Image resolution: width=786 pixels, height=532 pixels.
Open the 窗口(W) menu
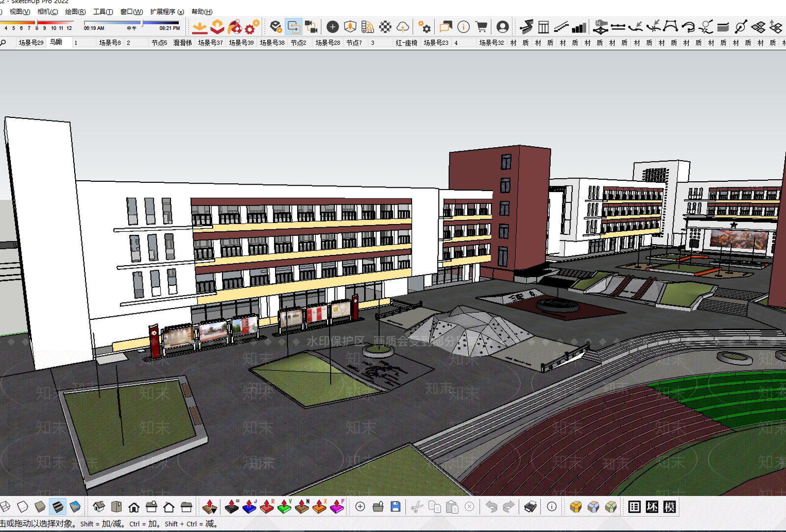132,12
